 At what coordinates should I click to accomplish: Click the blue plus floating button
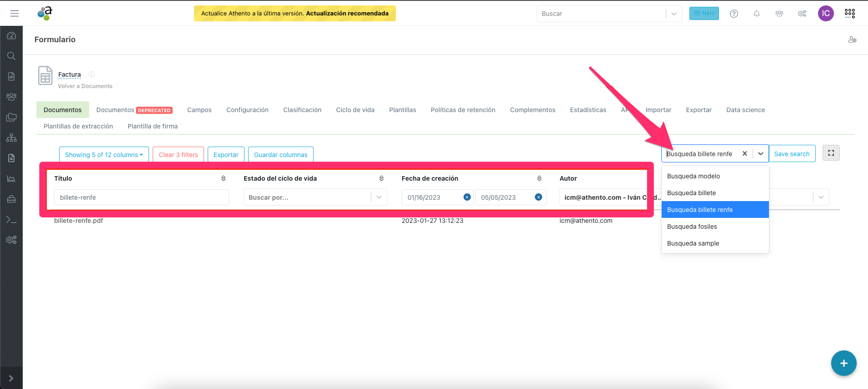coord(843,363)
